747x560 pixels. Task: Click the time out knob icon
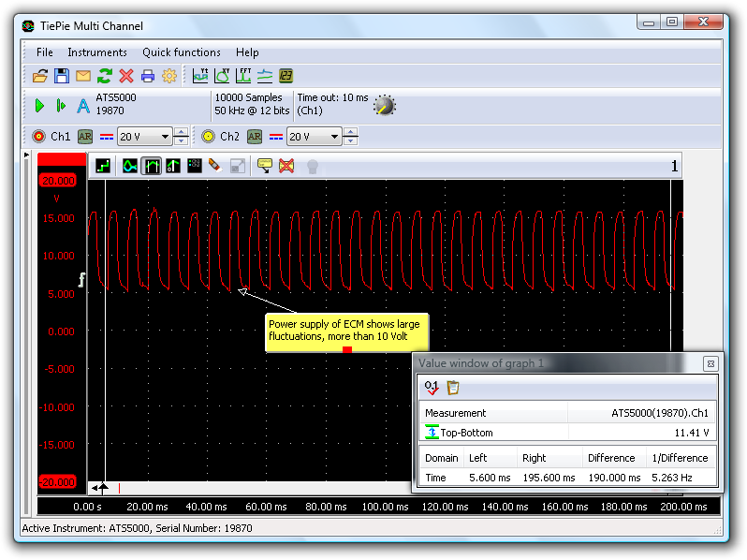[385, 105]
